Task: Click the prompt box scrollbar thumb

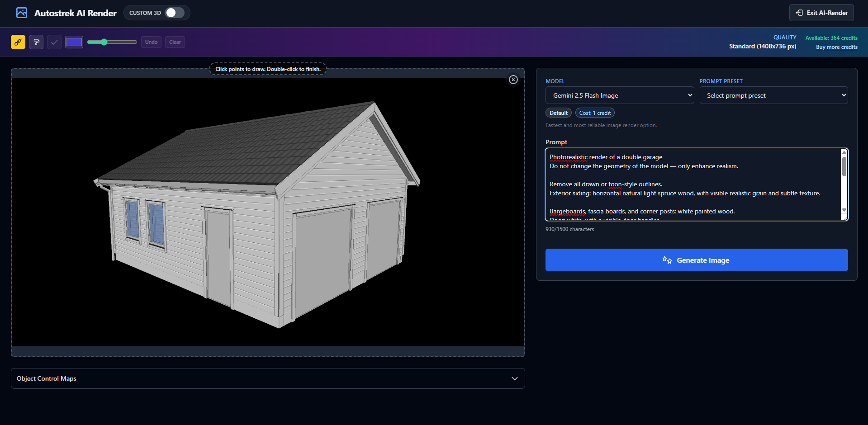Action: tap(844, 166)
